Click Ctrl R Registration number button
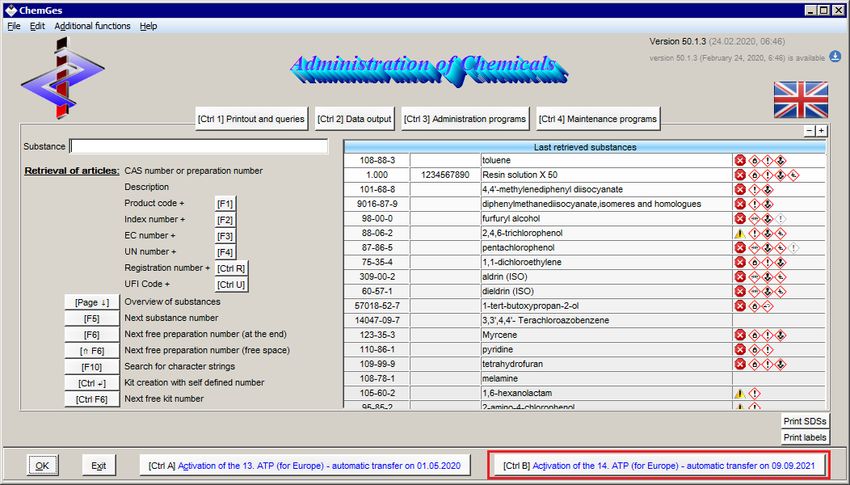850x485 pixels. click(231, 269)
